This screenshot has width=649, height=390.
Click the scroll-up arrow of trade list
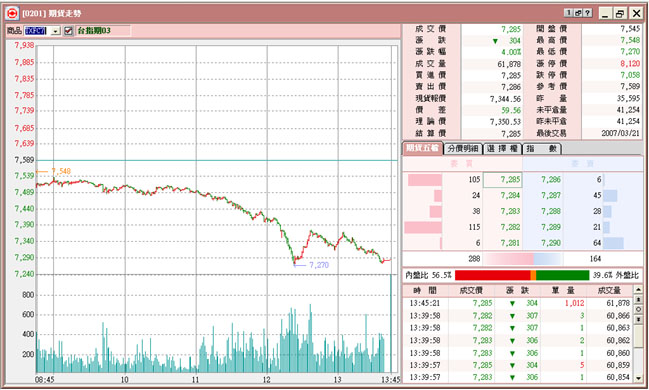(x=638, y=290)
